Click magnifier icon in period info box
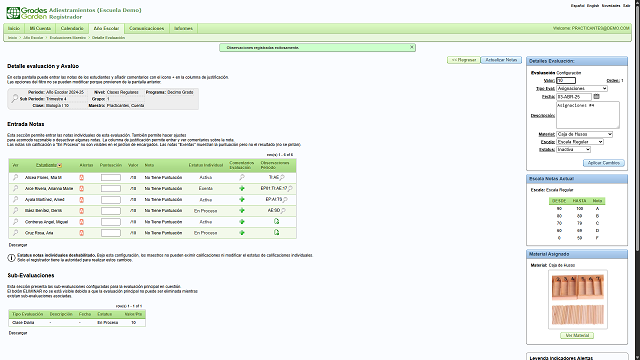 tap(15, 98)
